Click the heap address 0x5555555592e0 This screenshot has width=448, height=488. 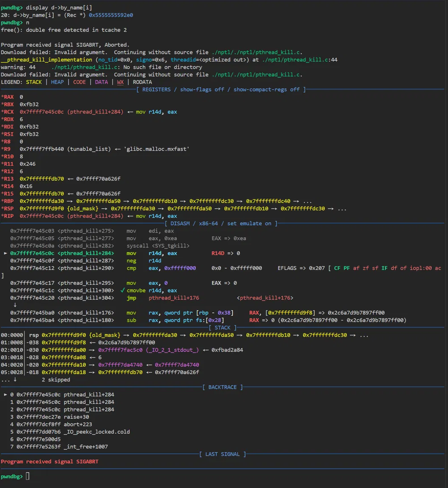pos(111,15)
